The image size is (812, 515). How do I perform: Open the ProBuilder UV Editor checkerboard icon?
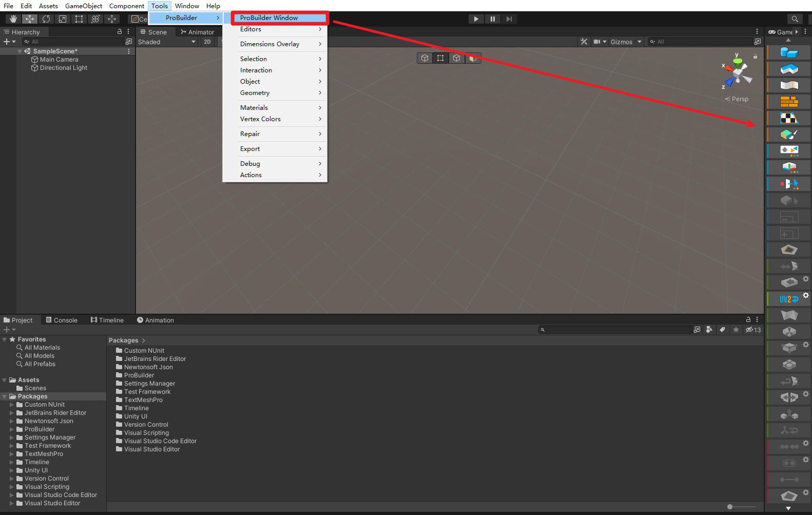tap(789, 118)
